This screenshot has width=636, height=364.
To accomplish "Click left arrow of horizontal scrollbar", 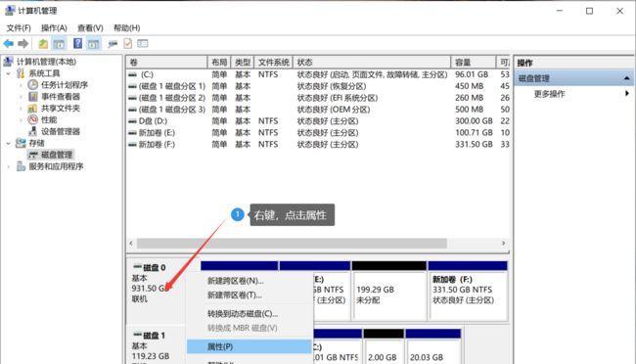I will point(131,243).
